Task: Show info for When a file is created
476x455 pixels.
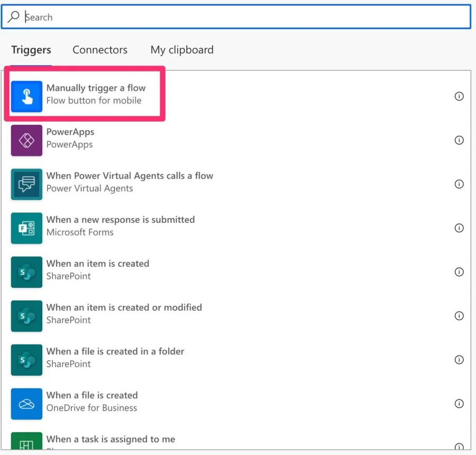Action: click(x=459, y=404)
